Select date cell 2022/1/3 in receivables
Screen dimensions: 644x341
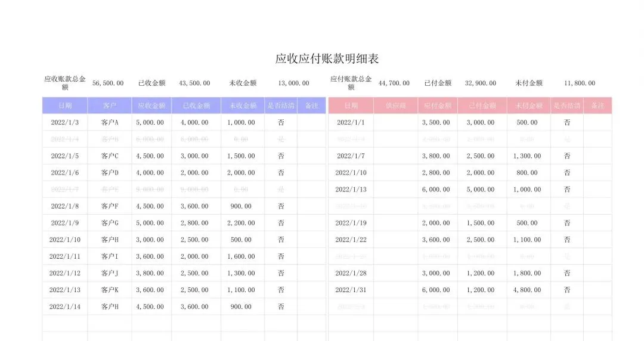65,122
